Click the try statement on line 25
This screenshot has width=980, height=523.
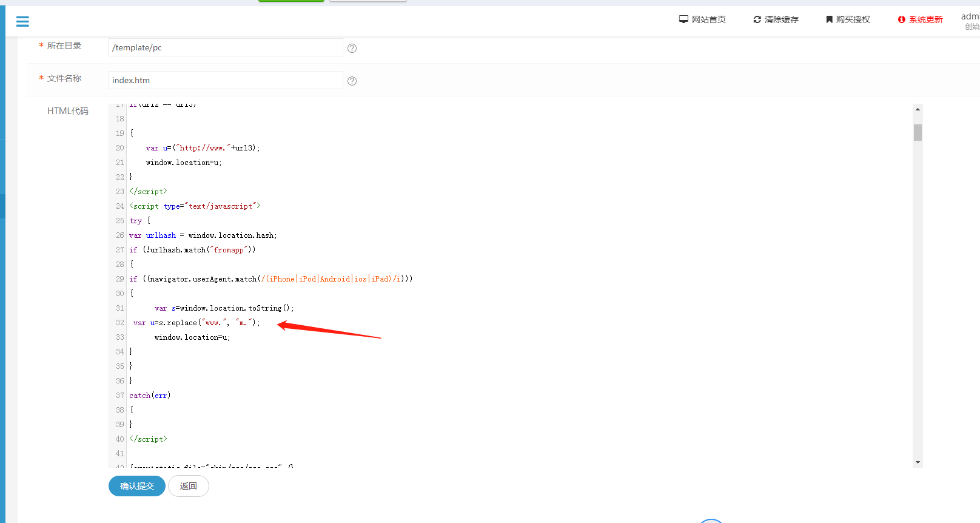140,221
